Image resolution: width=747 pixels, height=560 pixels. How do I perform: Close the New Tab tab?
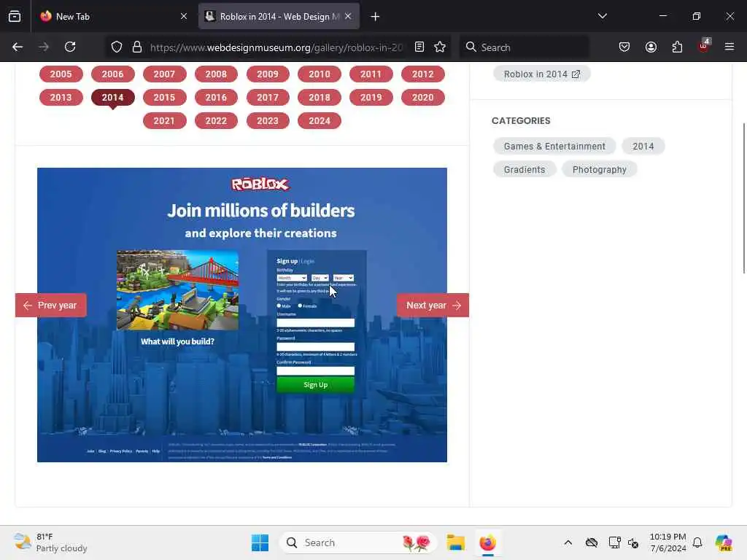[x=183, y=16]
